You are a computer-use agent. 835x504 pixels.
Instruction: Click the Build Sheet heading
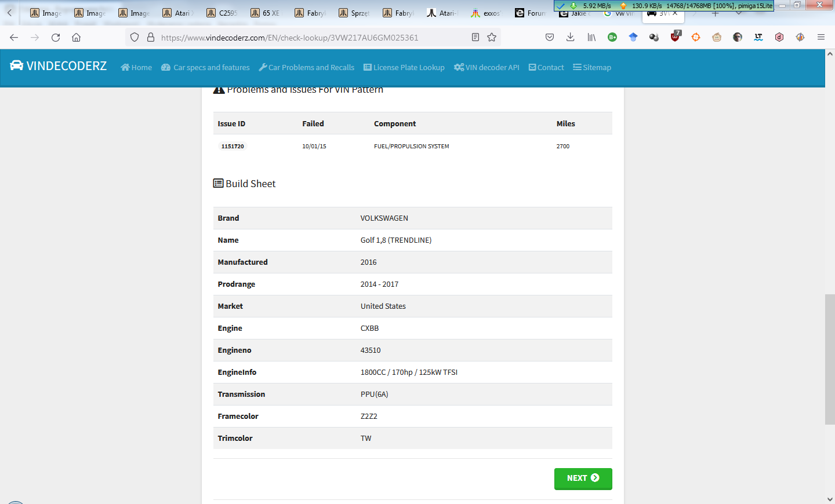251,184
